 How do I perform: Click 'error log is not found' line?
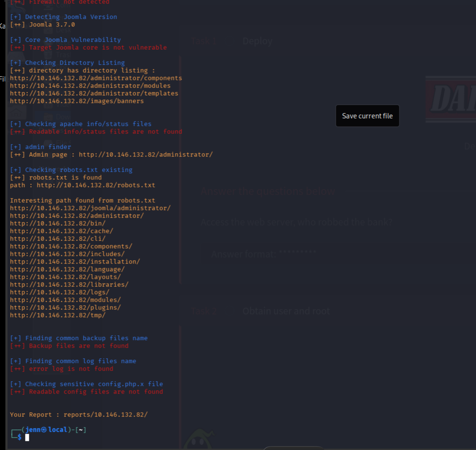[62, 369]
